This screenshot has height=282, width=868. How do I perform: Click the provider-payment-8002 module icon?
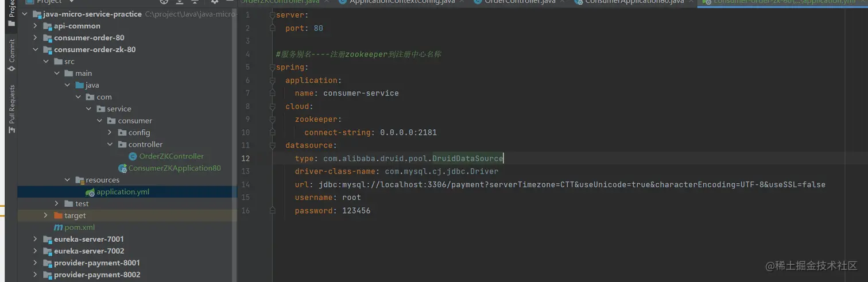click(x=47, y=275)
